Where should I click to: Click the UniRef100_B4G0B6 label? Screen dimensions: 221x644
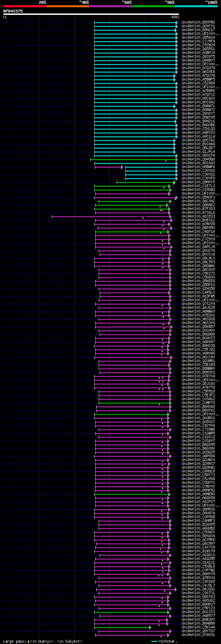point(198,125)
